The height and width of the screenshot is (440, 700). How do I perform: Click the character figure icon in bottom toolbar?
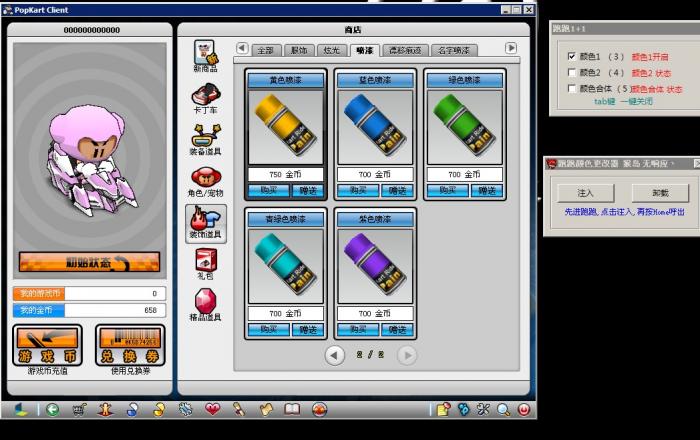pyautogui.click(x=106, y=409)
